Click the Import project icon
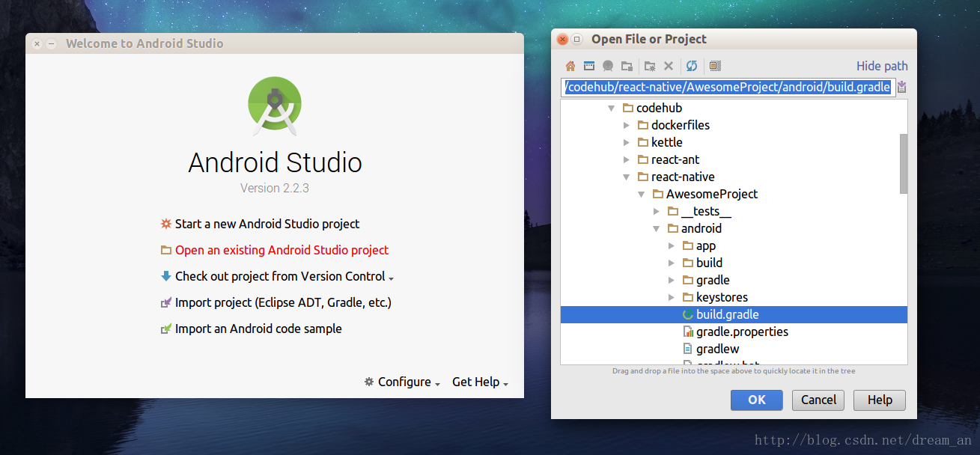Viewport: 980px width, 455px height. (x=166, y=302)
